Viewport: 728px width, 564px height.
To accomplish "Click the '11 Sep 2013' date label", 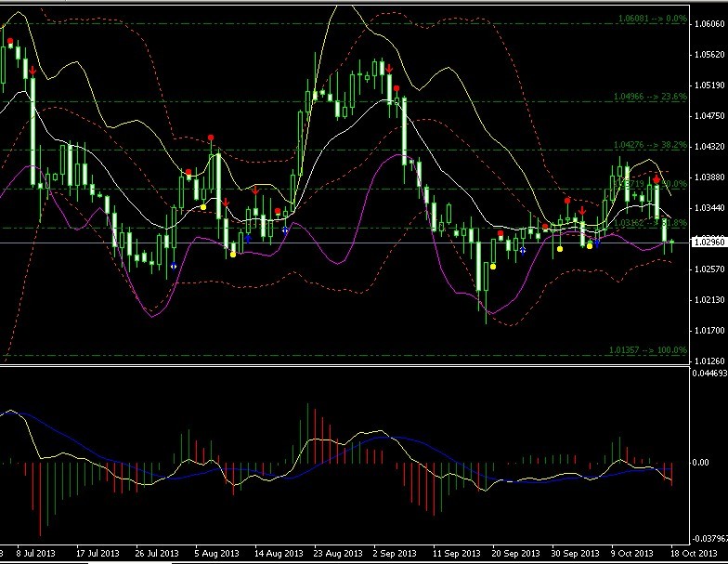I will (457, 554).
